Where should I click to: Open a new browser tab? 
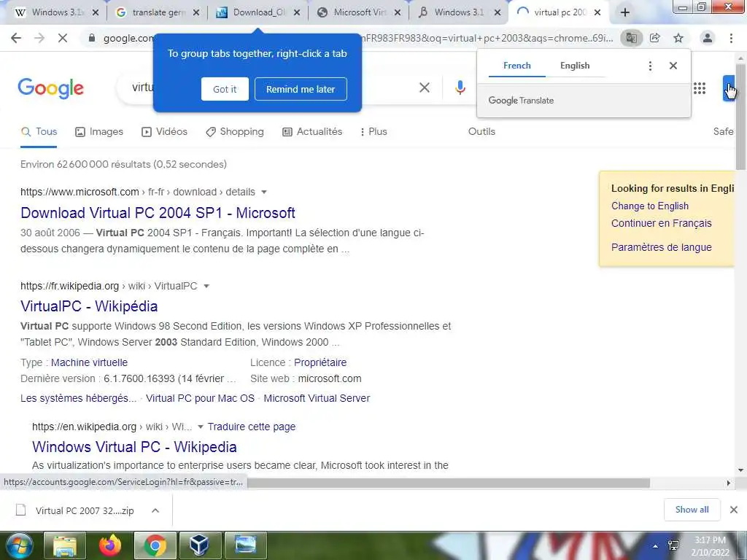coord(625,13)
